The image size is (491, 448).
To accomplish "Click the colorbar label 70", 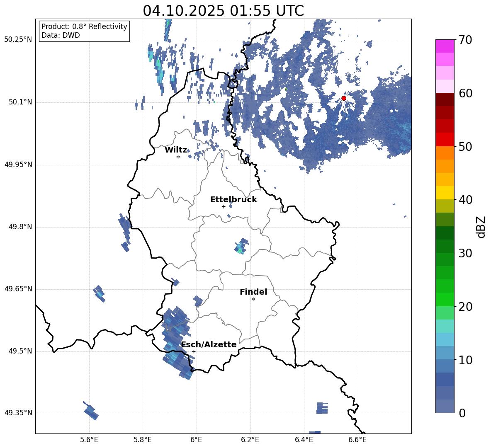I will pyautogui.click(x=465, y=40).
